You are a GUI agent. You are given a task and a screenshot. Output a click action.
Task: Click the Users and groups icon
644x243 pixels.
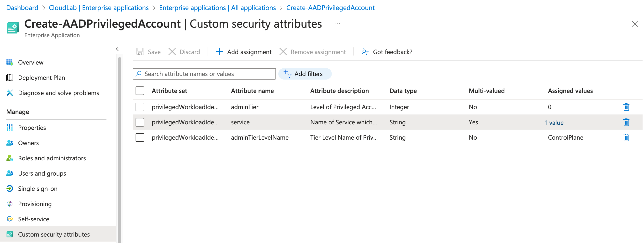tap(10, 173)
